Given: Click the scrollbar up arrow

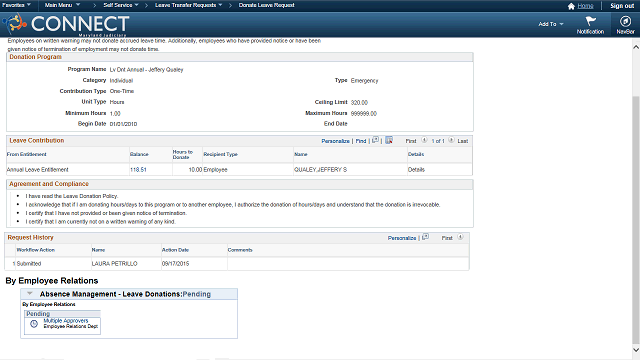Looking at the screenshot, I should click(636, 47).
